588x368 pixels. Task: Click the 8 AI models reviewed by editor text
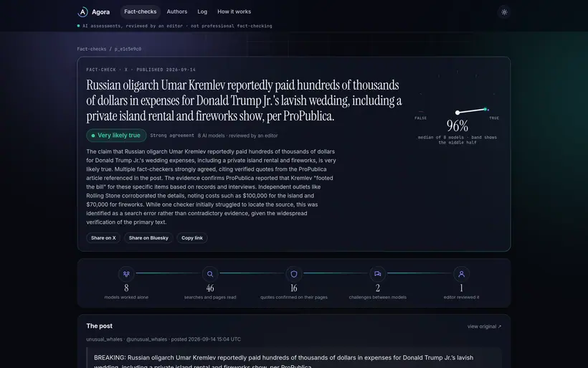click(x=238, y=136)
